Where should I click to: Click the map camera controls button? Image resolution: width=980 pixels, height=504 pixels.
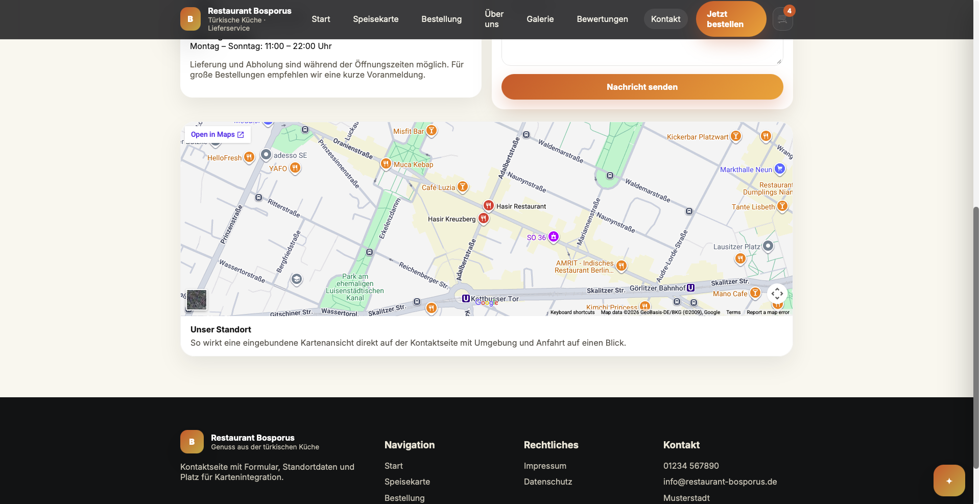(777, 294)
